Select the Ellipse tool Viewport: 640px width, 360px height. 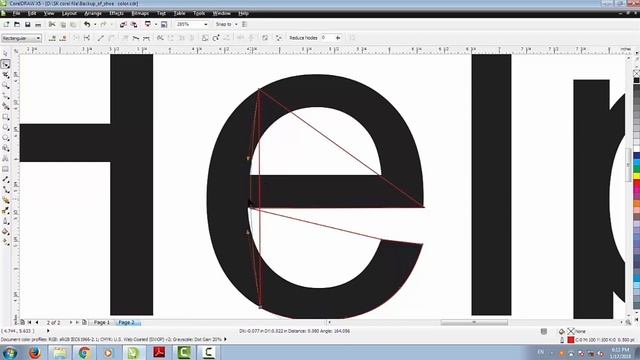pos(5,127)
